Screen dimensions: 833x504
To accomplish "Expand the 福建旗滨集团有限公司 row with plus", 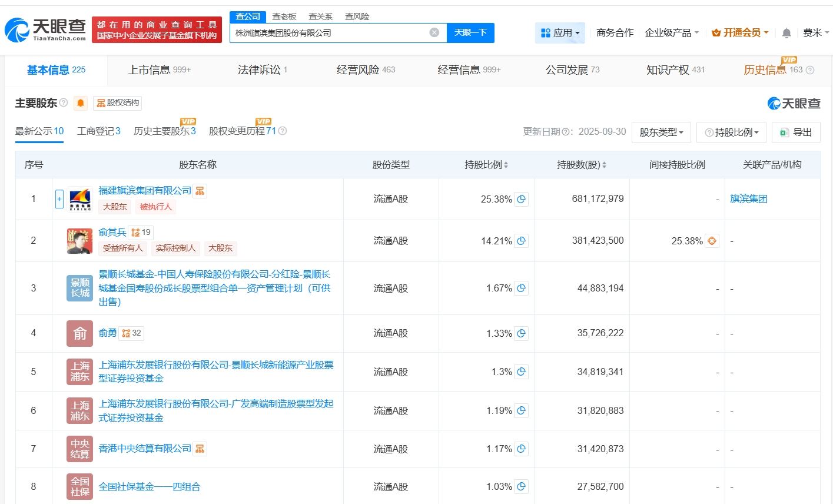I will (59, 199).
